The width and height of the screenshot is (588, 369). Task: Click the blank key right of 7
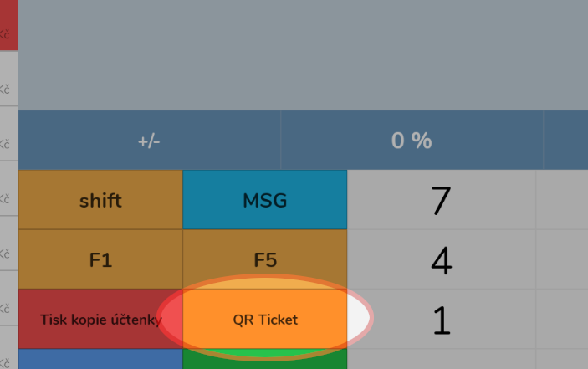562,200
